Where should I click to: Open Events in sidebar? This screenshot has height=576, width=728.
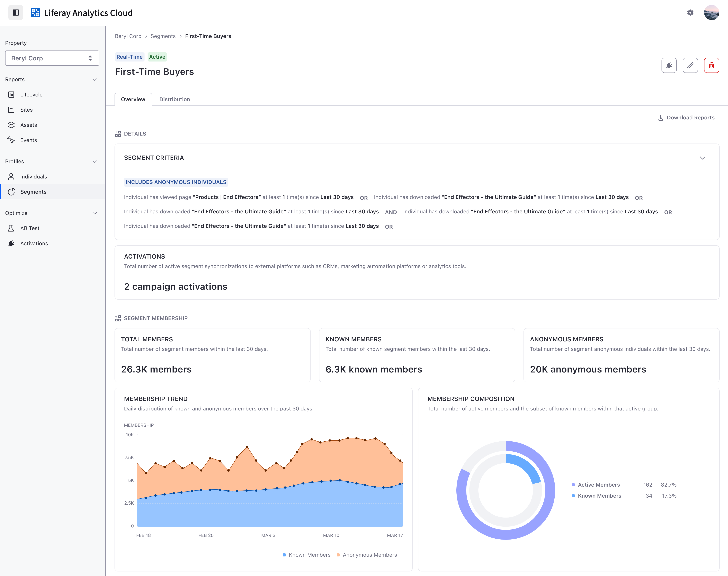pos(28,140)
